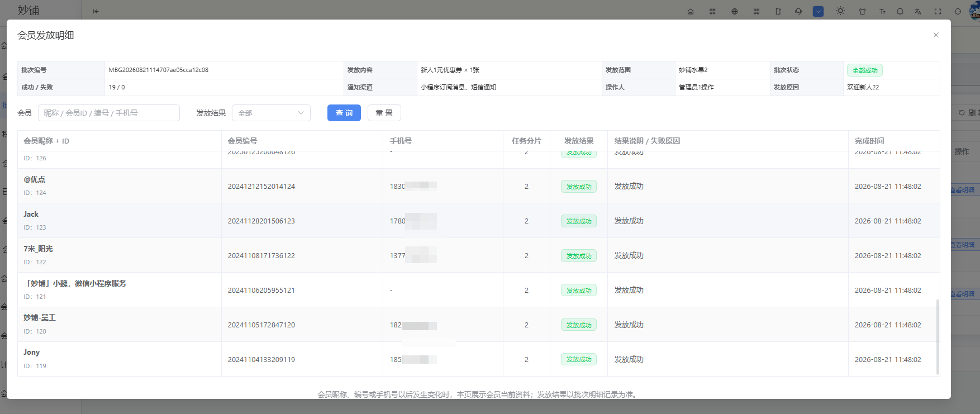Click the batch number MBG20260821114707ae05cca12c08

point(159,70)
